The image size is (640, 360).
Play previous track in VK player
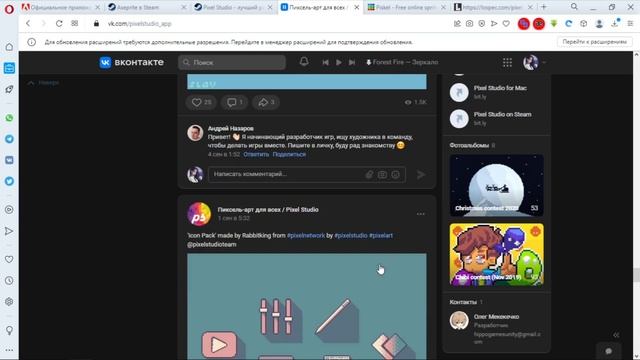[x=325, y=62]
